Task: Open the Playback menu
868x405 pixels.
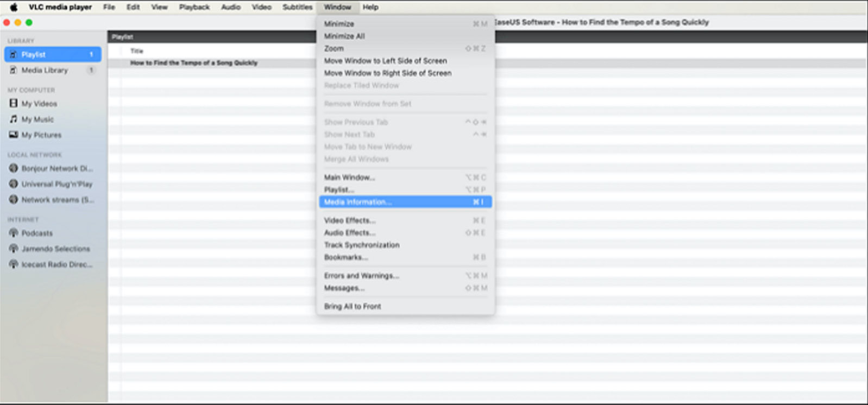Action: 194,7
